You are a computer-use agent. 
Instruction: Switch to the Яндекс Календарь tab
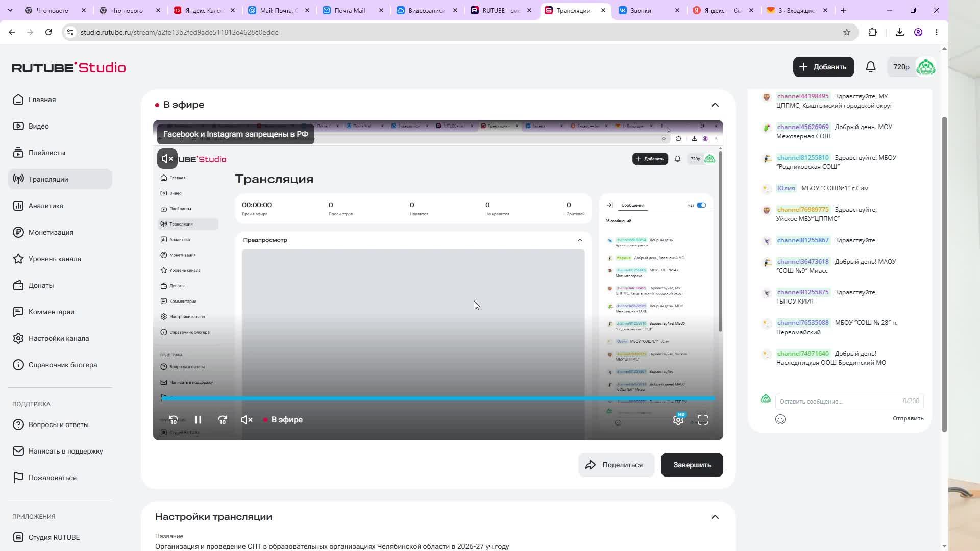pos(205,10)
